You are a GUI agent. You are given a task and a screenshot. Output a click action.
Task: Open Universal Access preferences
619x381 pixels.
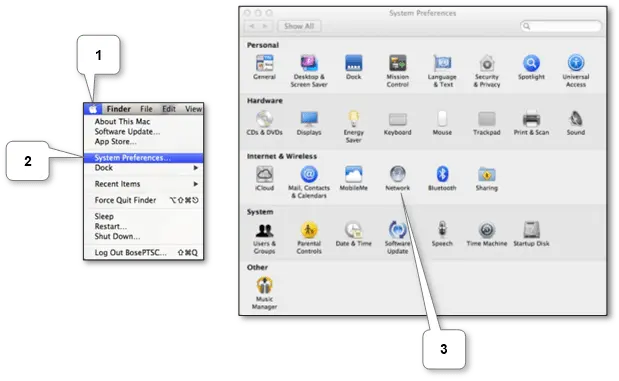coord(576,71)
